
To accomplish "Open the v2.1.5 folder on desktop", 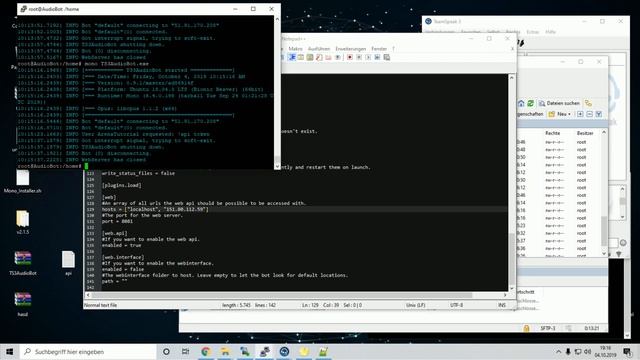I will (x=22, y=222).
